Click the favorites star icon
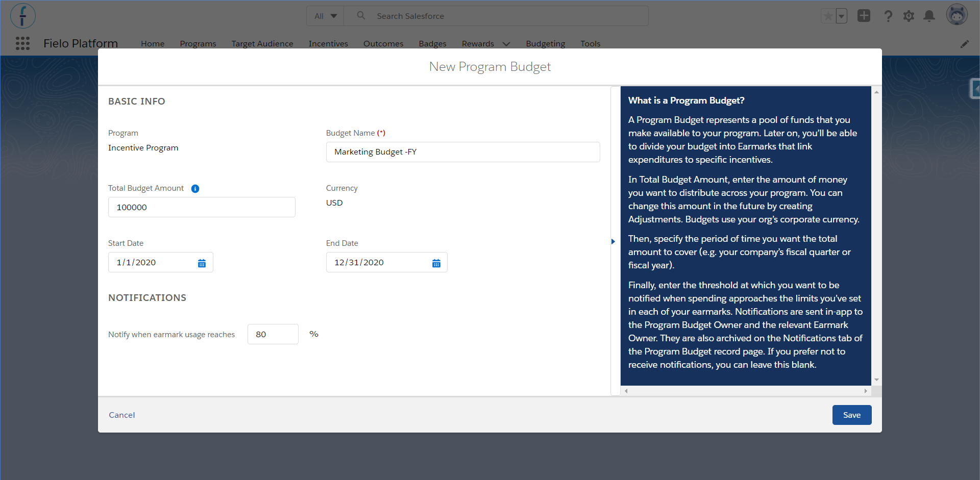This screenshot has height=480, width=980. [828, 16]
